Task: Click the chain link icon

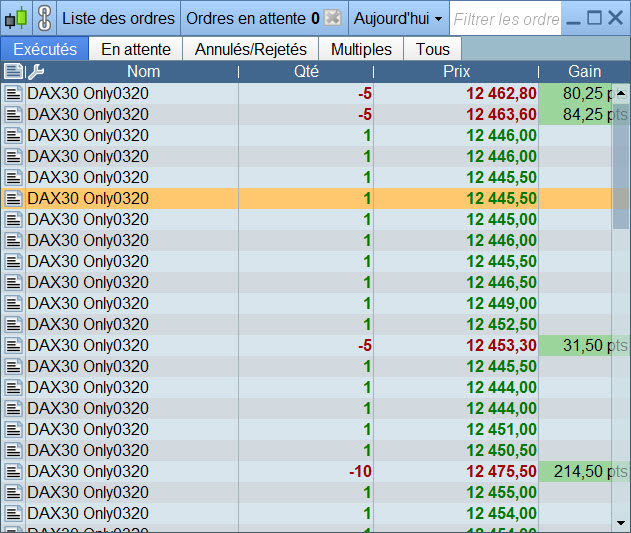Action: point(44,18)
